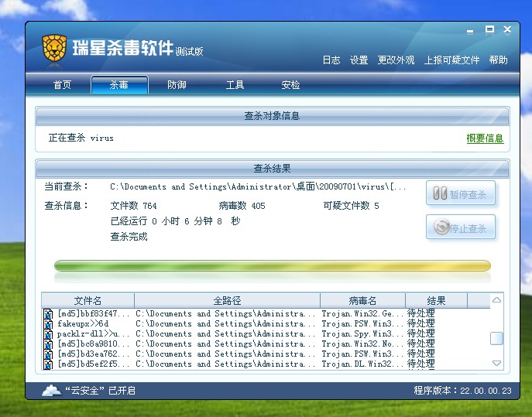
Task: Click the “云安全” 已开启 status text
Action: (100, 391)
